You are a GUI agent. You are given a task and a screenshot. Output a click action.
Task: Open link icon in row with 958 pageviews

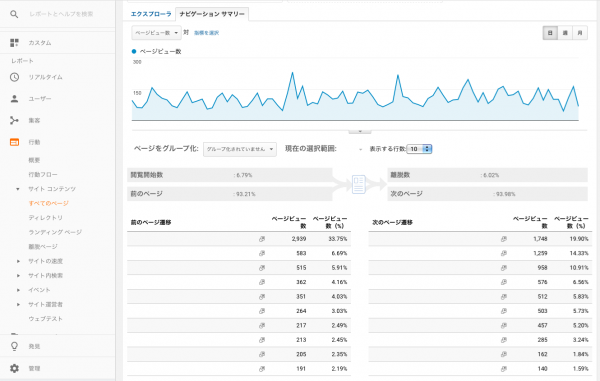[504, 268]
